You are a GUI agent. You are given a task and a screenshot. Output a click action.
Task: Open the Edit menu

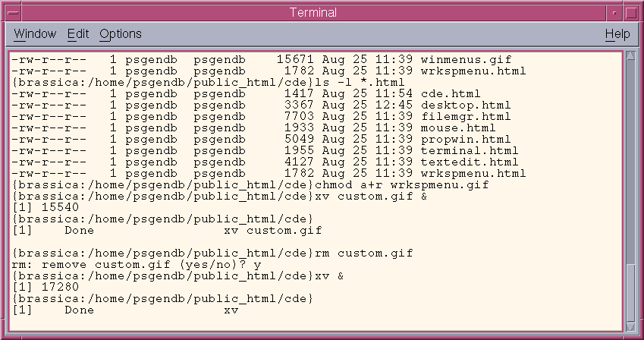click(x=78, y=33)
